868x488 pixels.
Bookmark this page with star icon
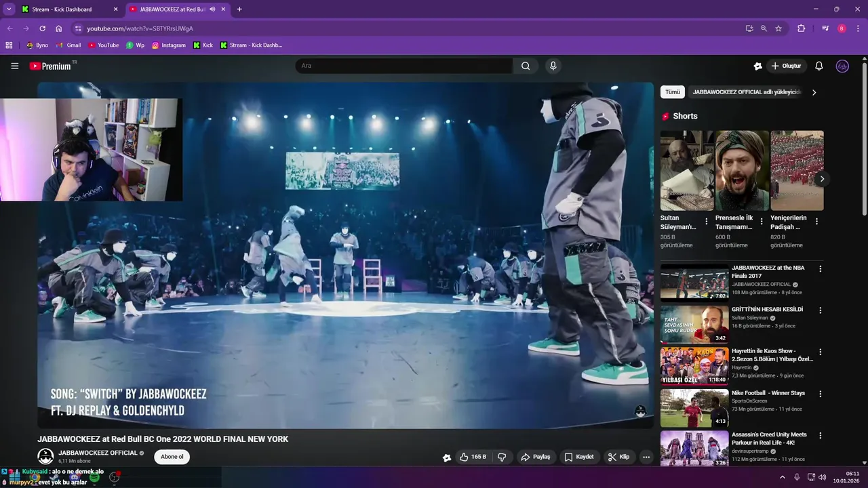click(x=778, y=28)
